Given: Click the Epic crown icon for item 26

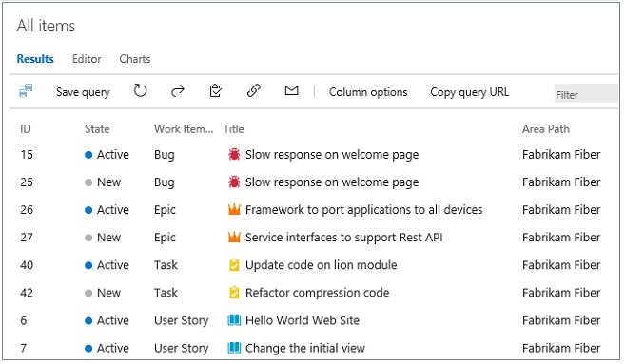Looking at the screenshot, I should click(234, 209).
